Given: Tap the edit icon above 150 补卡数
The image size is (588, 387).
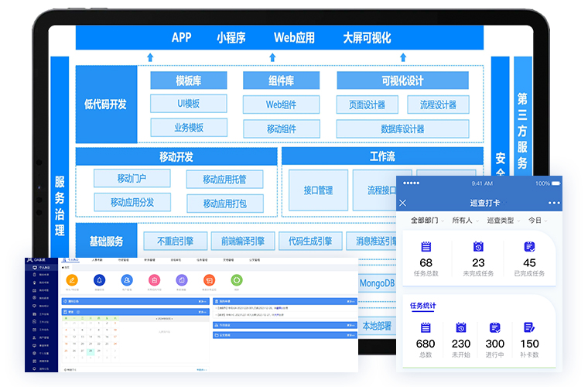Looking at the screenshot, I should pos(529,327).
